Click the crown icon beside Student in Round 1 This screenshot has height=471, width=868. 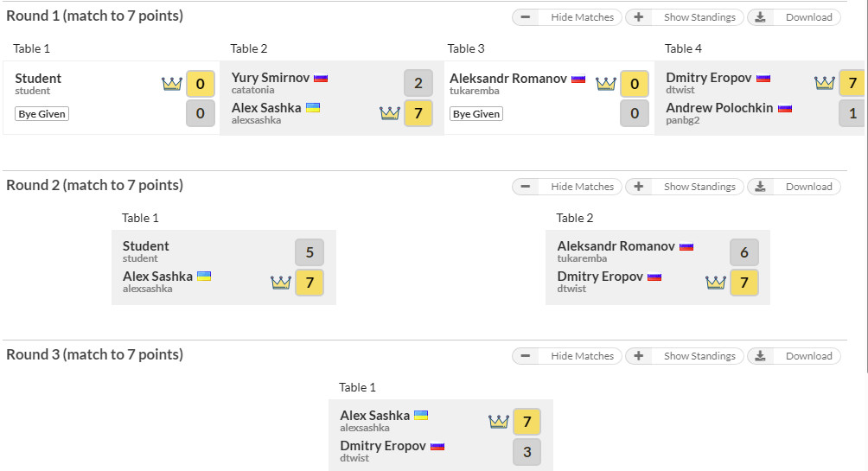[172, 84]
